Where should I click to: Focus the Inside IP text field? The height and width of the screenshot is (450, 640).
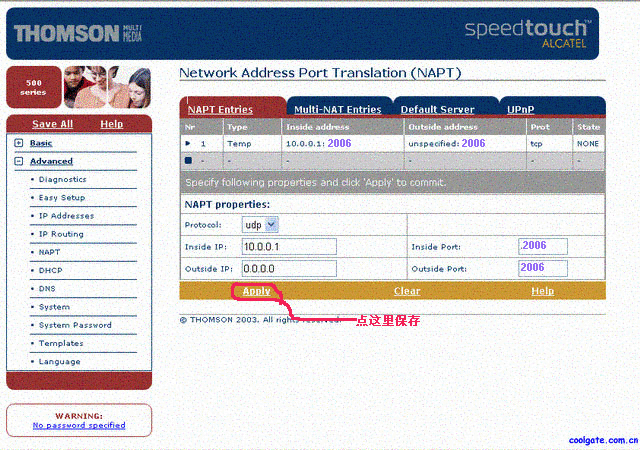coord(289,247)
